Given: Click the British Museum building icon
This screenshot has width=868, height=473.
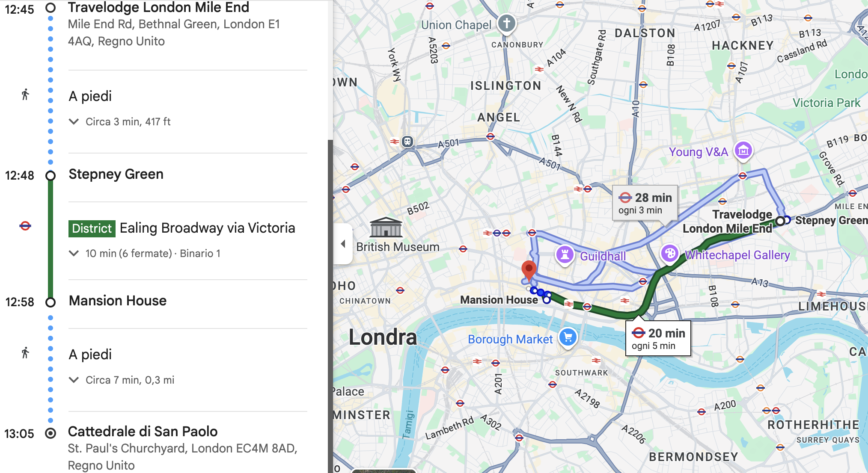Looking at the screenshot, I should pos(386,228).
